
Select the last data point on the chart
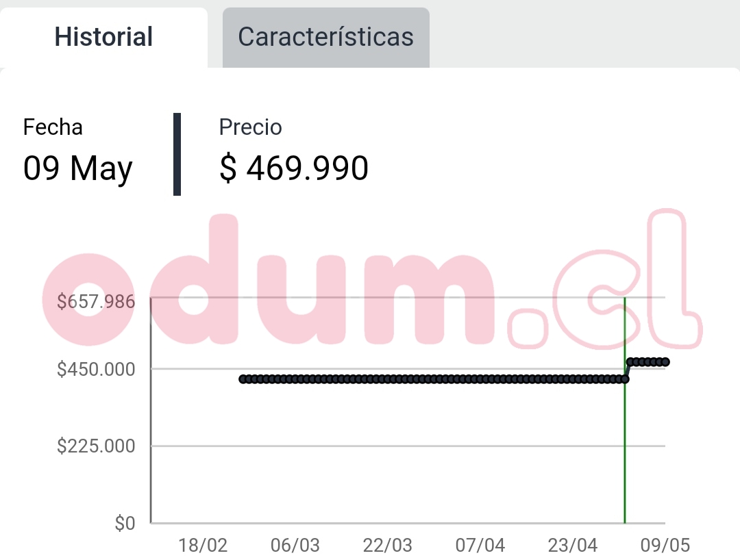(665, 362)
